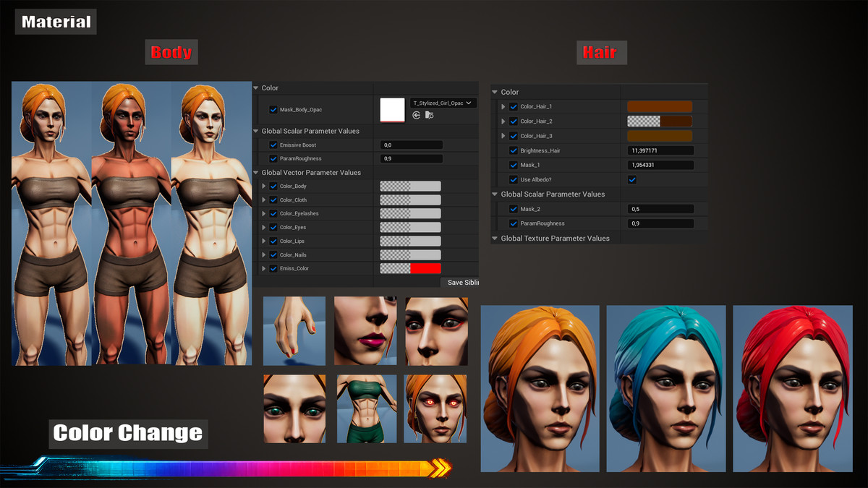The width and height of the screenshot is (868, 488).
Task: Expand the Color_Hair_3 parameter arrow
Action: pyautogui.click(x=503, y=136)
